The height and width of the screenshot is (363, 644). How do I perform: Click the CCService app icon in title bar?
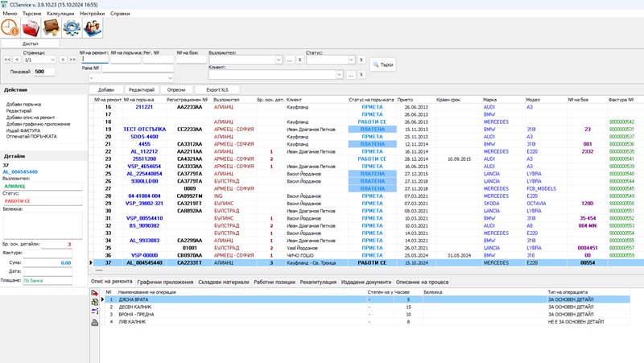4,5
